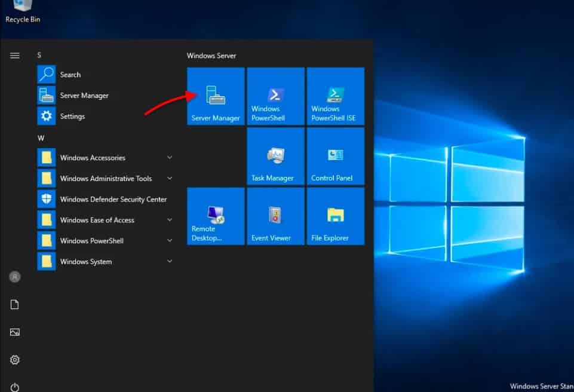Screen dimensions: 574x392
Task: Select 'Windows PowerShell' folder name in list
Action: tap(91, 241)
